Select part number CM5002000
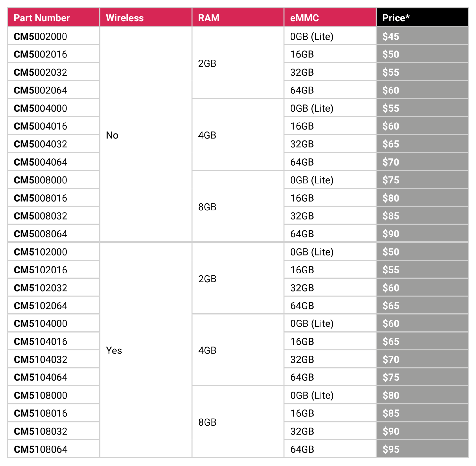The height and width of the screenshot is (466, 476). click(40, 37)
